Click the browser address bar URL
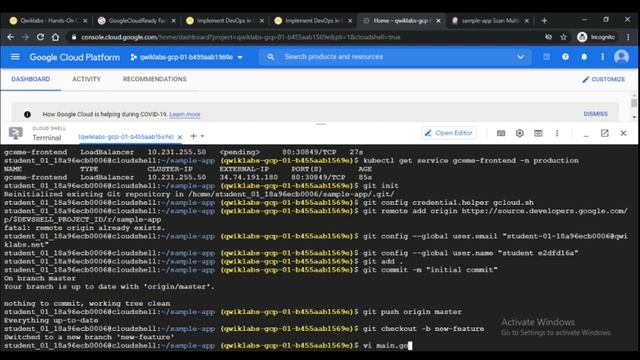 click(x=241, y=37)
